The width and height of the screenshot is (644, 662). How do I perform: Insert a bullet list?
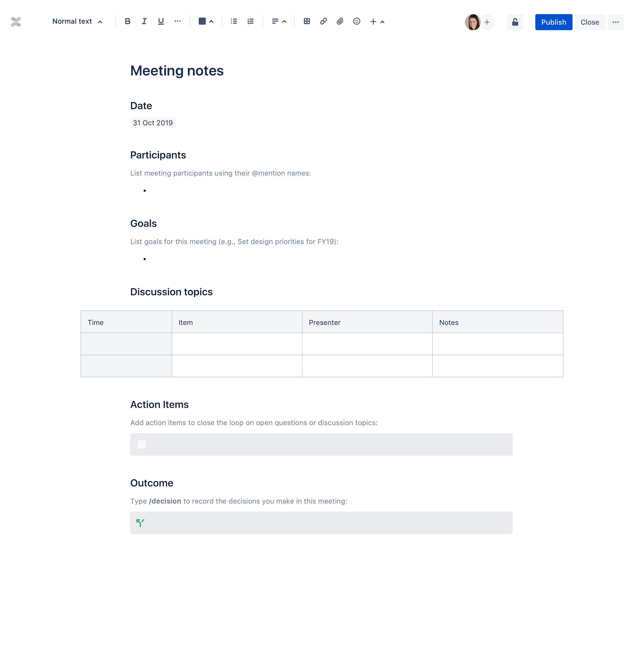234,21
